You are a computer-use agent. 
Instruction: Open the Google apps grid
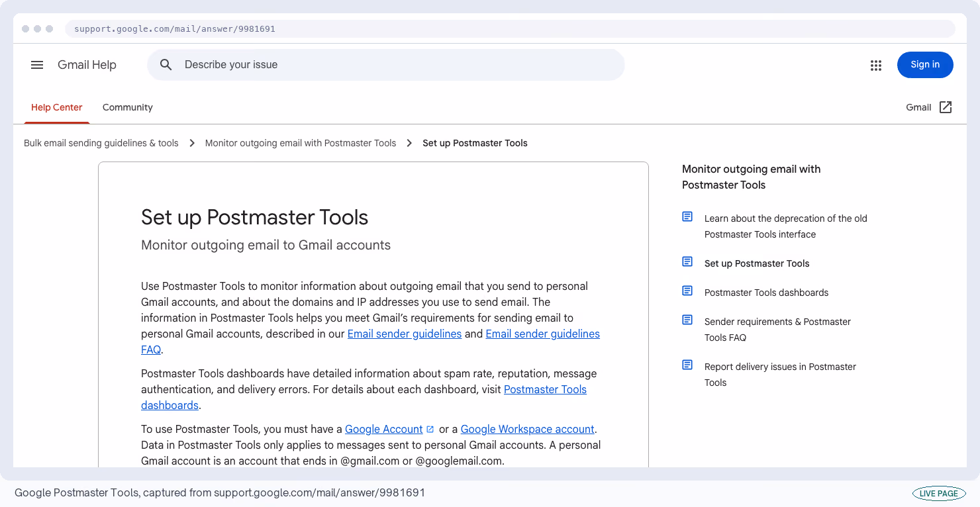(876, 65)
